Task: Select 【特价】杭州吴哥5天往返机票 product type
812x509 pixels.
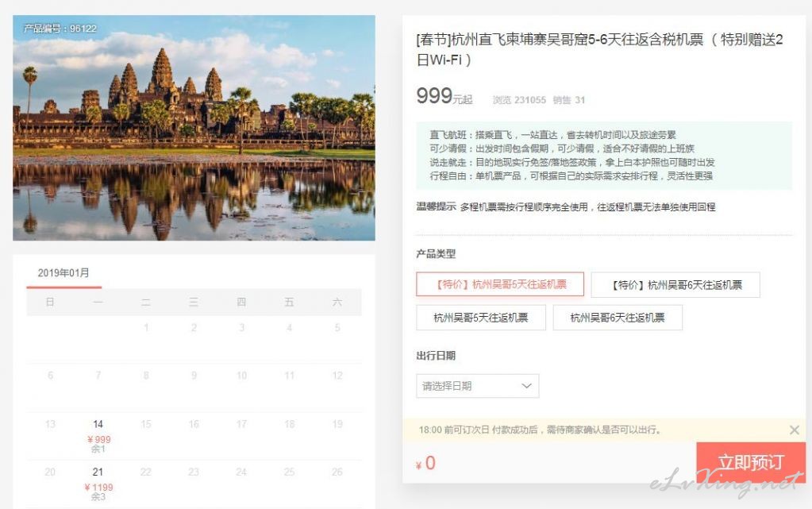Action: [500, 284]
